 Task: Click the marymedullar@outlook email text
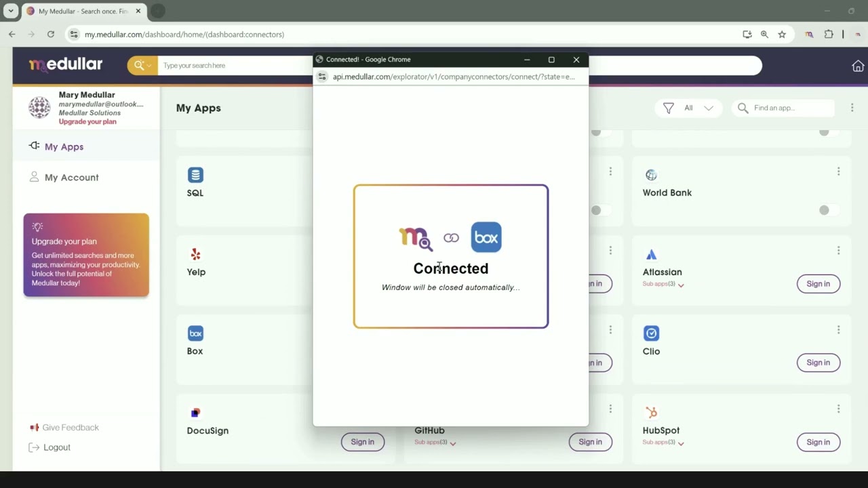click(101, 104)
